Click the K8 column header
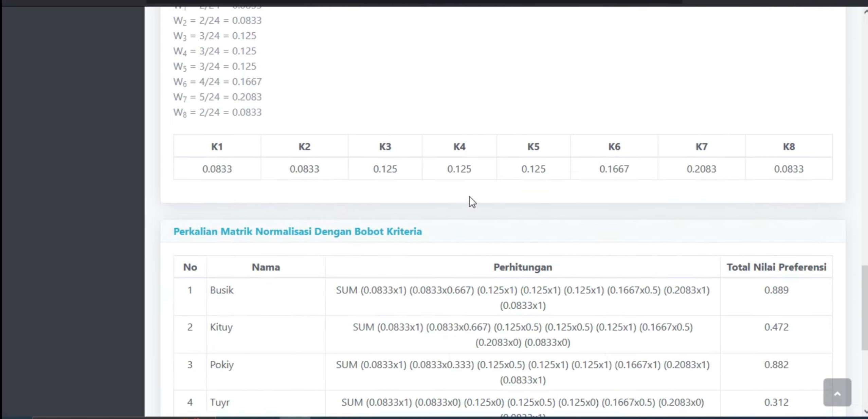 click(x=789, y=146)
